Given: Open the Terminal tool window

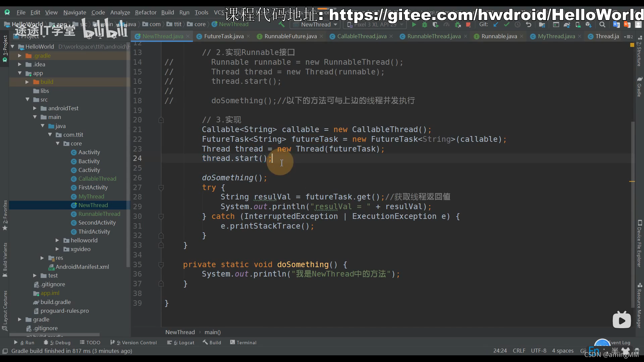Looking at the screenshot, I should click(243, 343).
